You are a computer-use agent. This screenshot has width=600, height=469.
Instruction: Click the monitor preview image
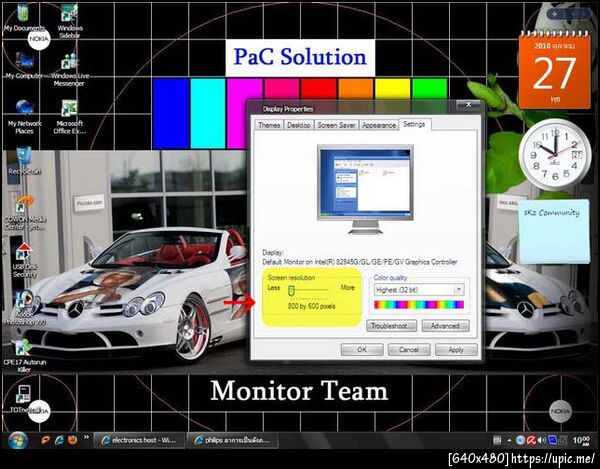coord(365,189)
